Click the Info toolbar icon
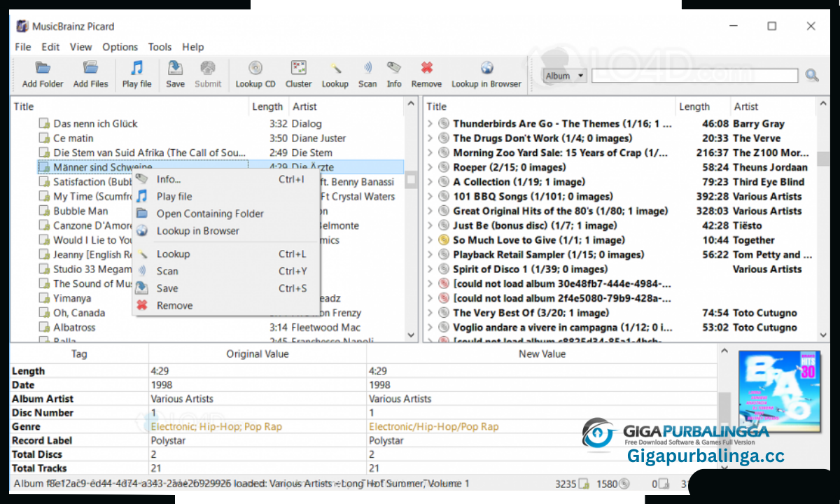 pos(394,68)
